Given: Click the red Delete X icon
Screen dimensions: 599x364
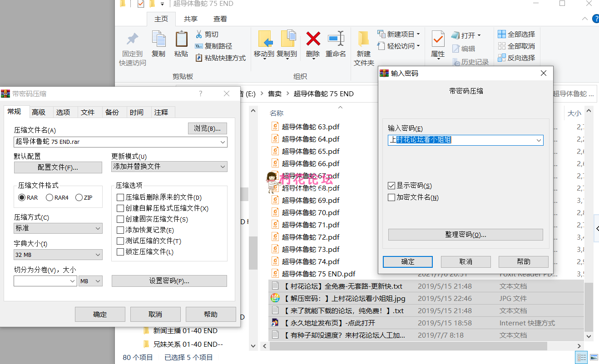Looking at the screenshot, I should (x=313, y=39).
